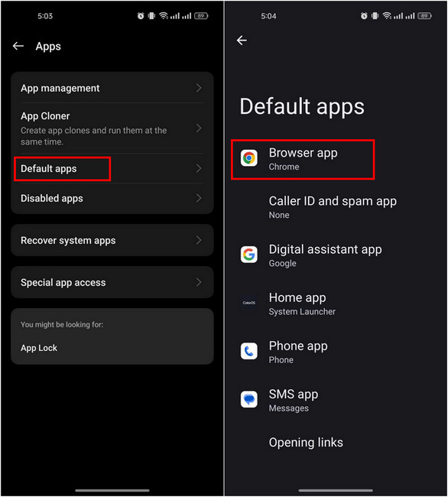Tap the gesture navigation bar on right screen
This screenshot has width=448, height=497.
pyautogui.click(x=336, y=491)
